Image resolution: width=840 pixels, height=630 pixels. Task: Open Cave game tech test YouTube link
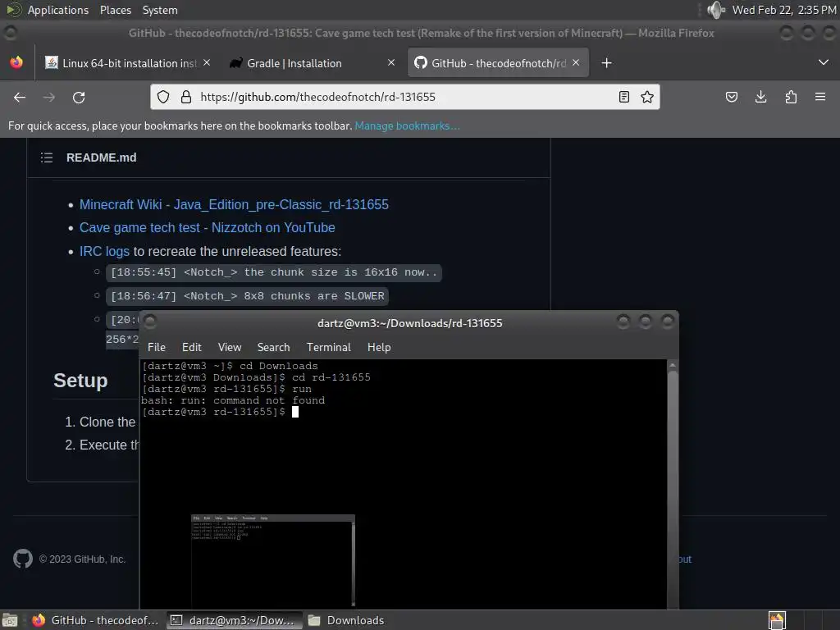tap(208, 228)
